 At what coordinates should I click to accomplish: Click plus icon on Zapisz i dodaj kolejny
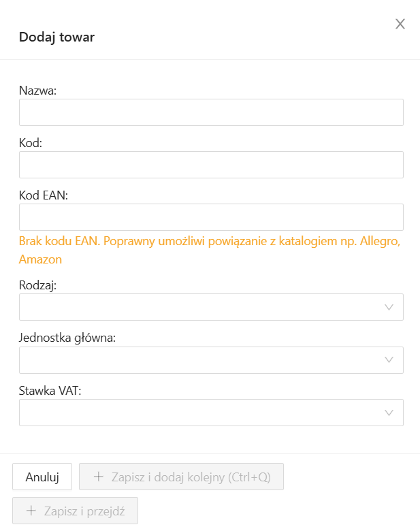pos(98,477)
